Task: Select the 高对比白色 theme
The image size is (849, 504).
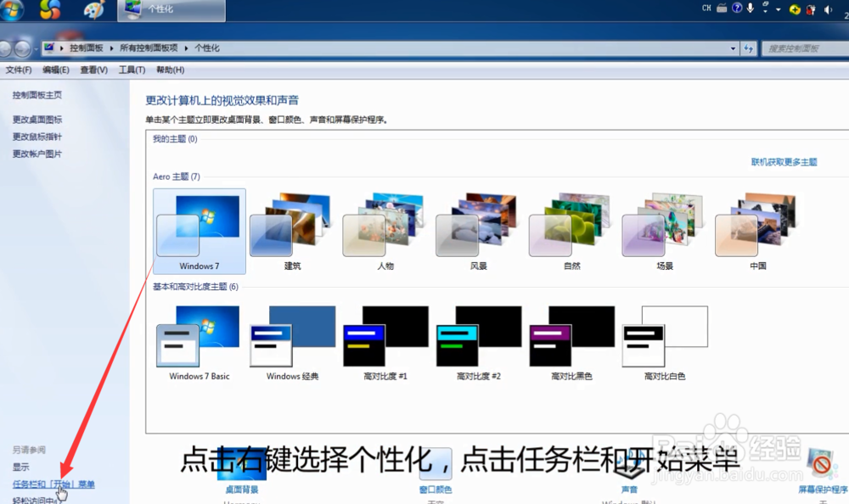Action: pos(665,343)
